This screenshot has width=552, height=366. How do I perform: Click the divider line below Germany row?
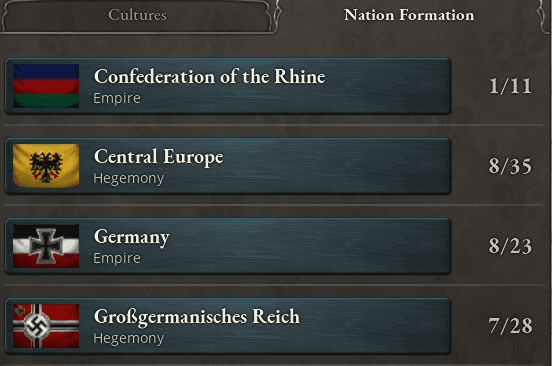(273, 285)
